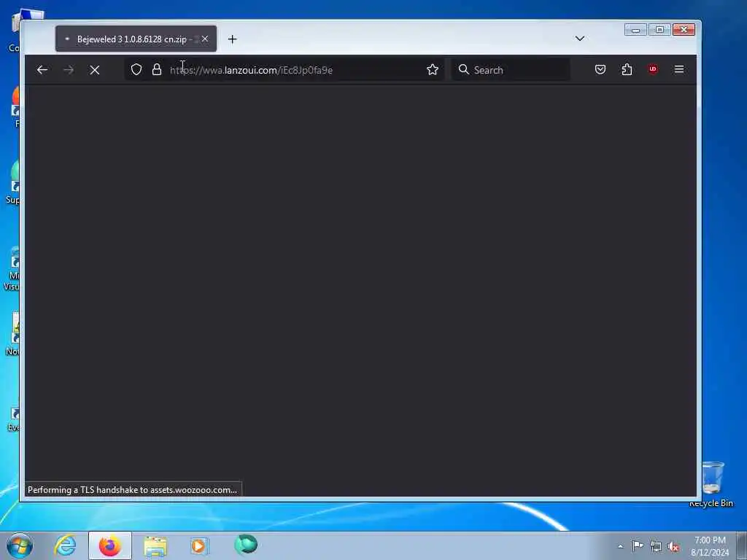Open the clock showing 7:00 PM

tap(710, 546)
